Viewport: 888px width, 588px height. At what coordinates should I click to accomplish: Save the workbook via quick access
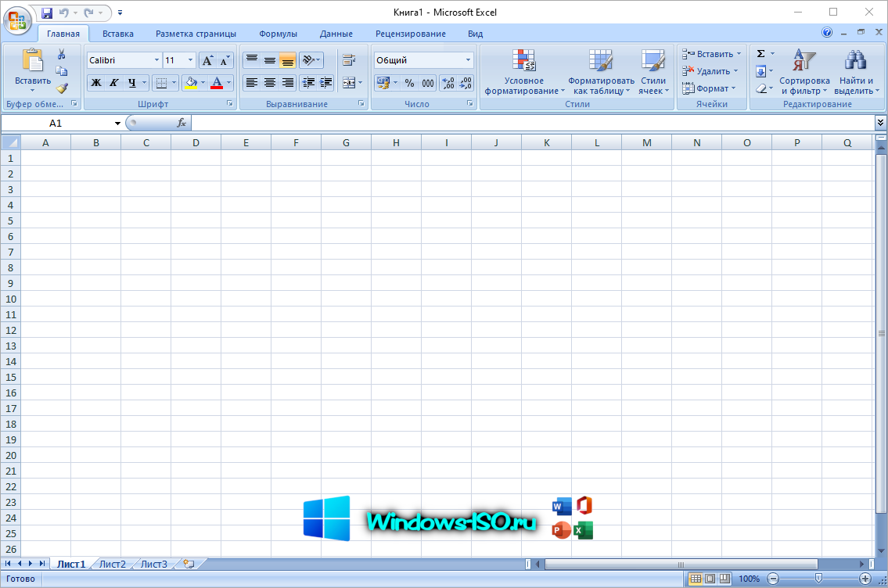(47, 13)
